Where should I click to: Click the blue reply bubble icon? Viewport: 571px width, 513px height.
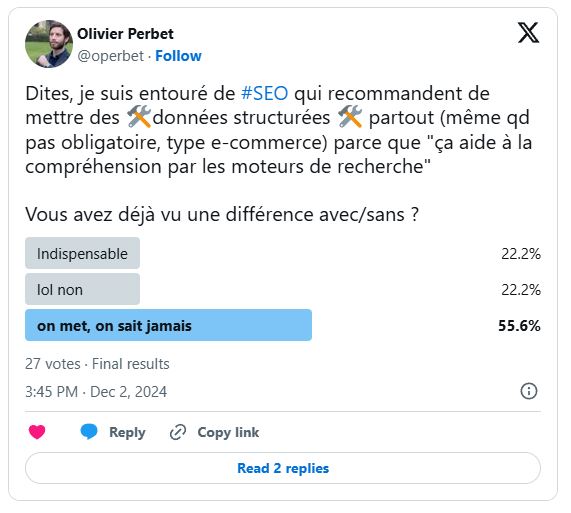click(x=89, y=432)
